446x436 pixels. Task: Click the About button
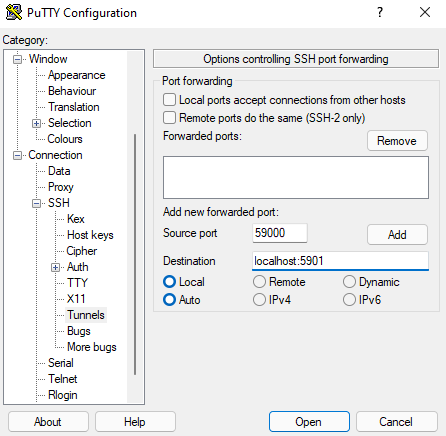pyautogui.click(x=48, y=422)
